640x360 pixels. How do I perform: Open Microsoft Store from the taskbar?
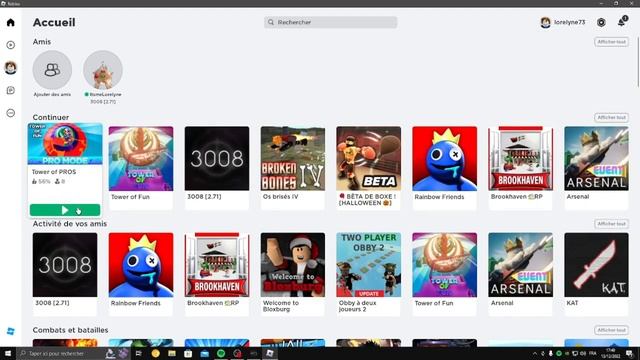[x=188, y=353]
